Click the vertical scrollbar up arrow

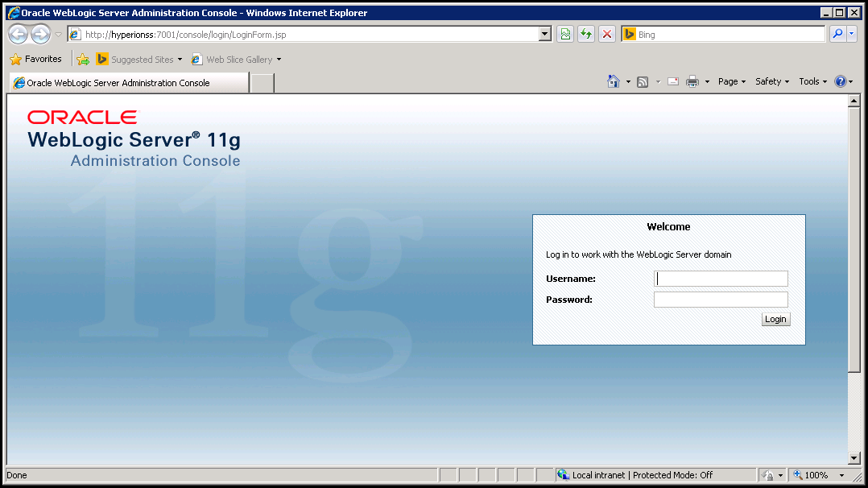[854, 101]
